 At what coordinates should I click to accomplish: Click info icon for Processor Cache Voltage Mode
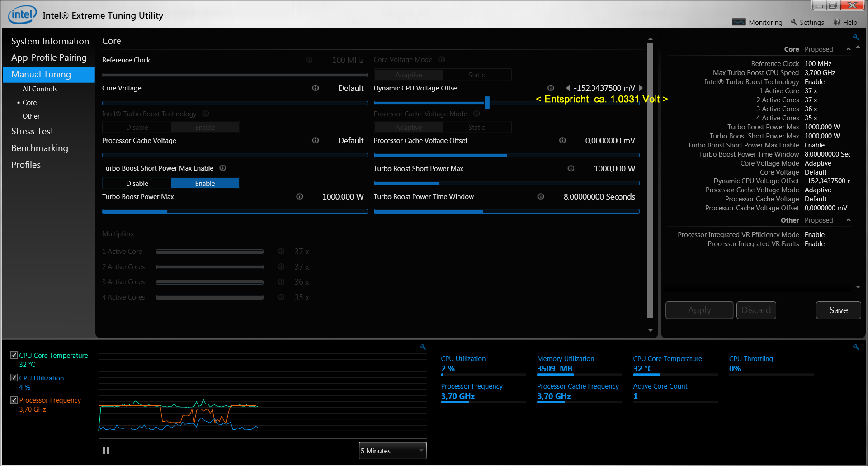coord(476,114)
